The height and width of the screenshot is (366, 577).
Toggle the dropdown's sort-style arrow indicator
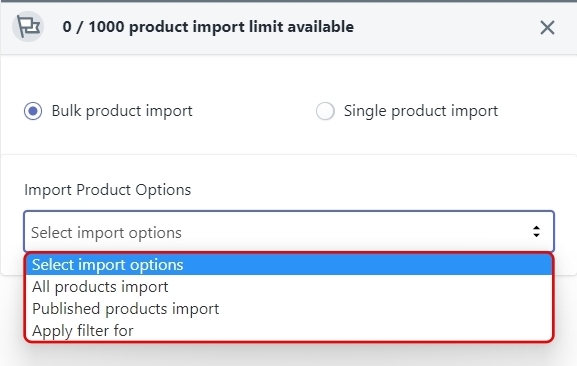coord(536,232)
